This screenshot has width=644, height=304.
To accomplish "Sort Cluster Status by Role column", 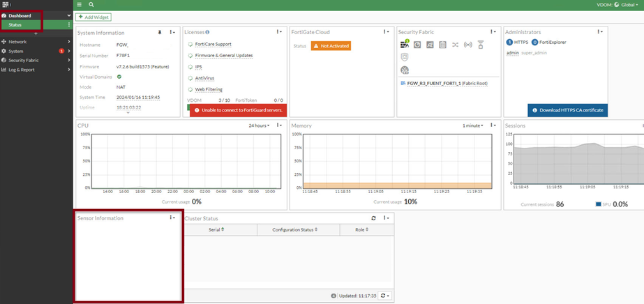I will tap(361, 230).
